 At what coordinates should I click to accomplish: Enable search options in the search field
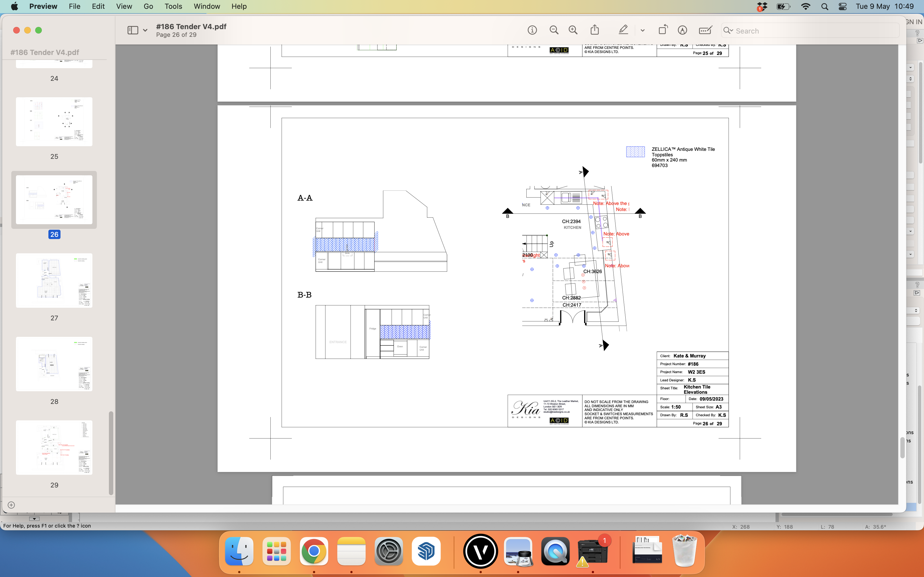pyautogui.click(x=729, y=30)
